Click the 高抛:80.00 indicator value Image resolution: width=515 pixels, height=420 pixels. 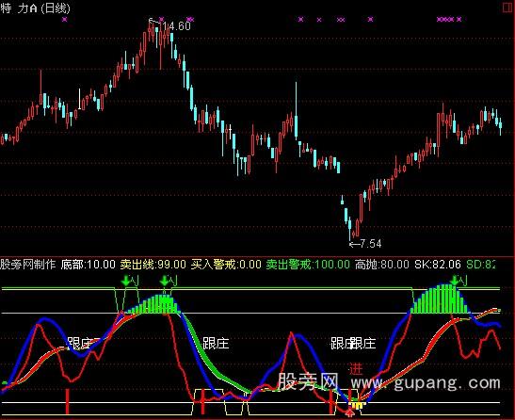(382, 265)
